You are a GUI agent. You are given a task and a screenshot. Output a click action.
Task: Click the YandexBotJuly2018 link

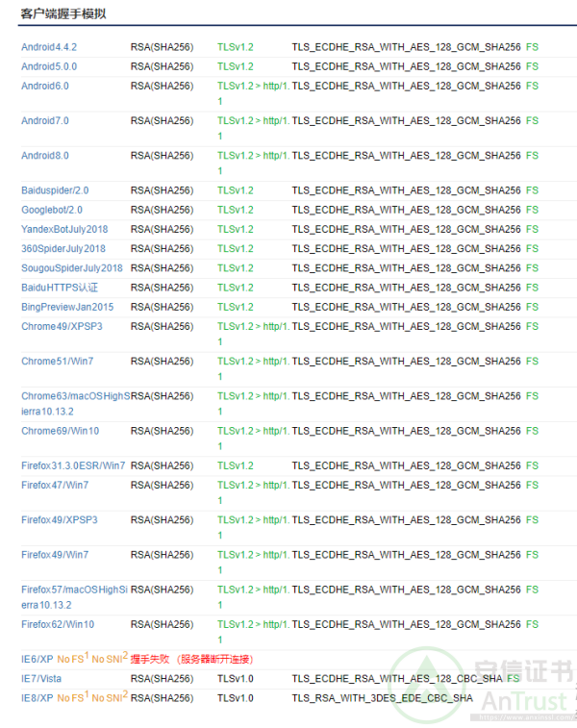pos(64,229)
